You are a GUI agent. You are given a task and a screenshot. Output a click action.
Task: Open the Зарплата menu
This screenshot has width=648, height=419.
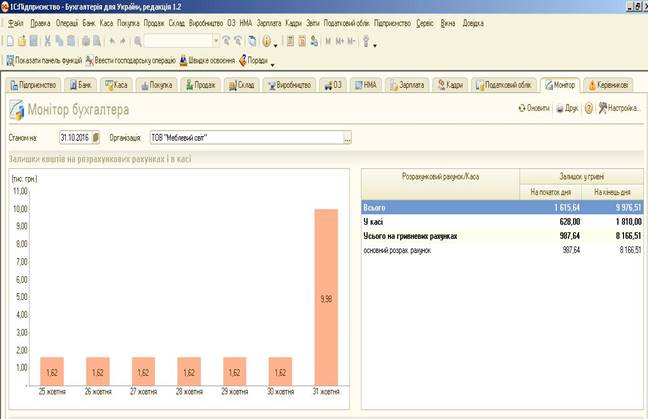coord(268,22)
